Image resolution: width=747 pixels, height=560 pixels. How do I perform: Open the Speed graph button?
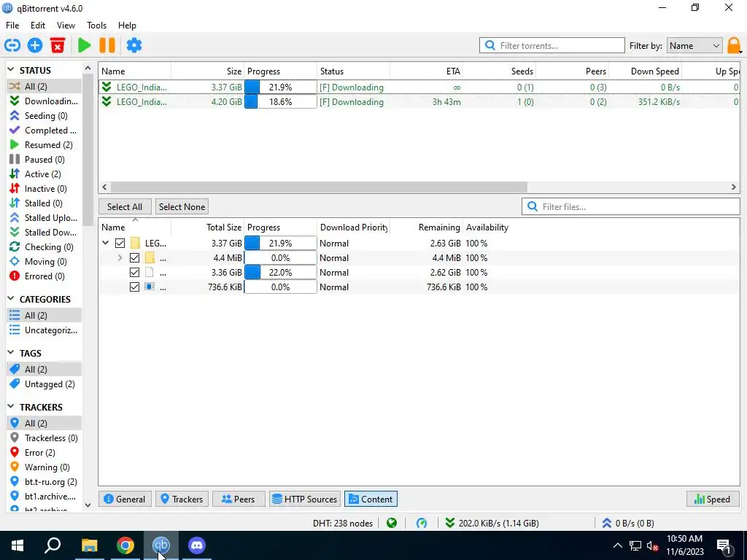coord(712,499)
